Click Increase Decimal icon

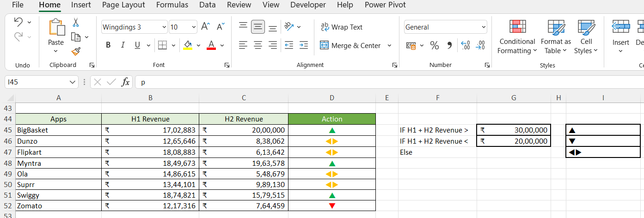(x=466, y=45)
